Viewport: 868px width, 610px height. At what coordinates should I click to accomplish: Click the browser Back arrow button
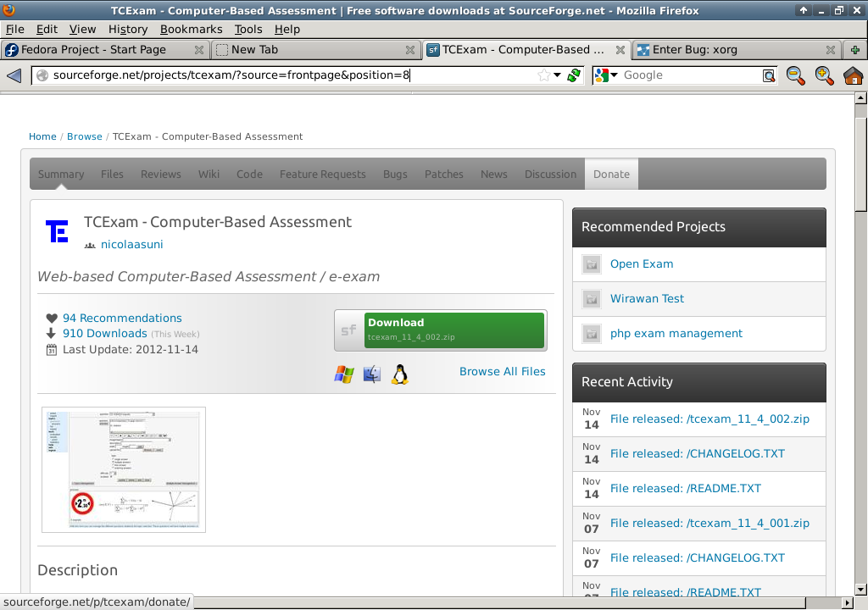pyautogui.click(x=14, y=75)
